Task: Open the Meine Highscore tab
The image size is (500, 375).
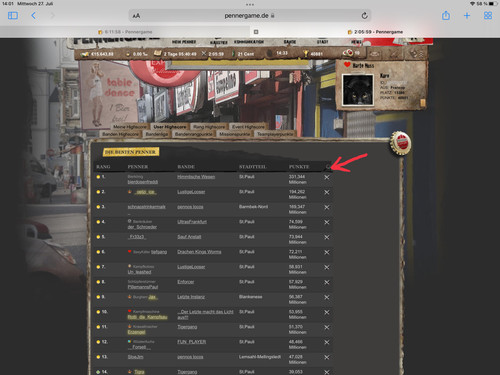Action: click(x=130, y=127)
